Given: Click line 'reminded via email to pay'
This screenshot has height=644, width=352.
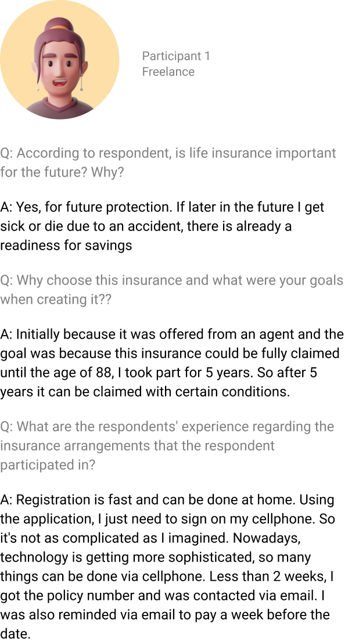Looking at the screenshot, I should coord(165,614).
